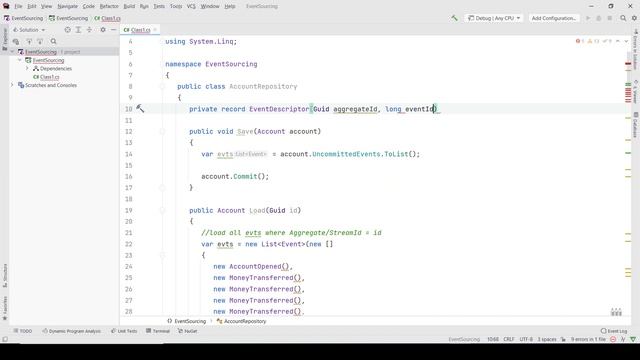Screen dimensions: 640x360
Task: Click the Run play button in toolbar
Action: click(588, 18)
